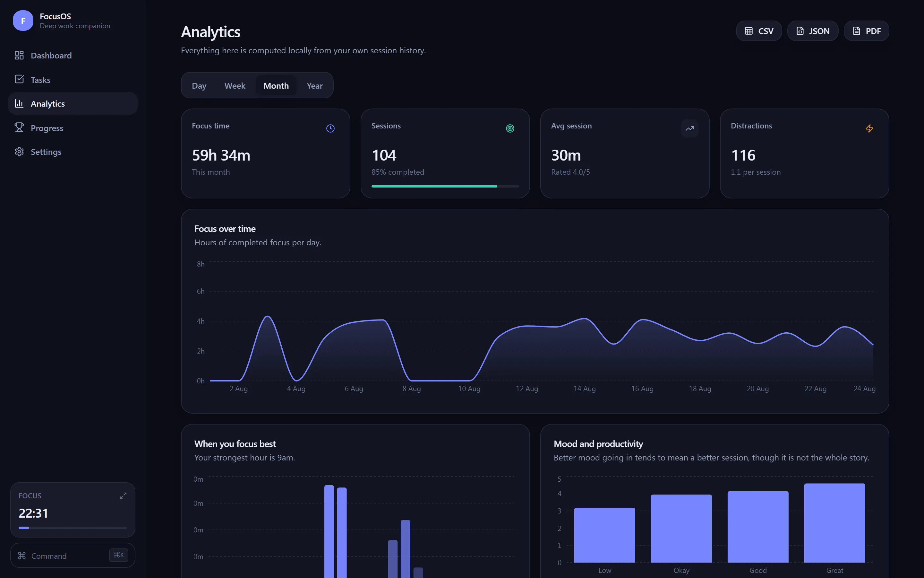This screenshot has height=578, width=924.
Task: Open the Tasks page
Action: pos(73,80)
